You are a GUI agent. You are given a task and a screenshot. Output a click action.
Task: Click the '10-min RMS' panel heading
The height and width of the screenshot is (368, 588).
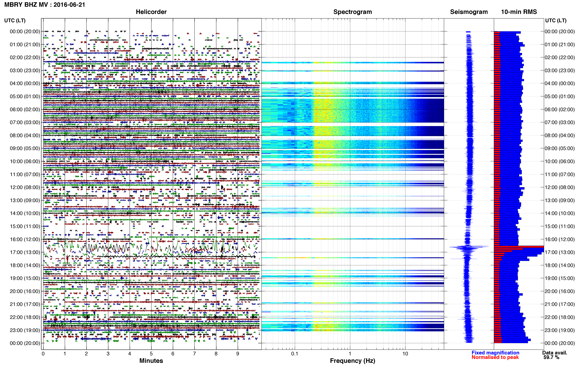tap(519, 12)
